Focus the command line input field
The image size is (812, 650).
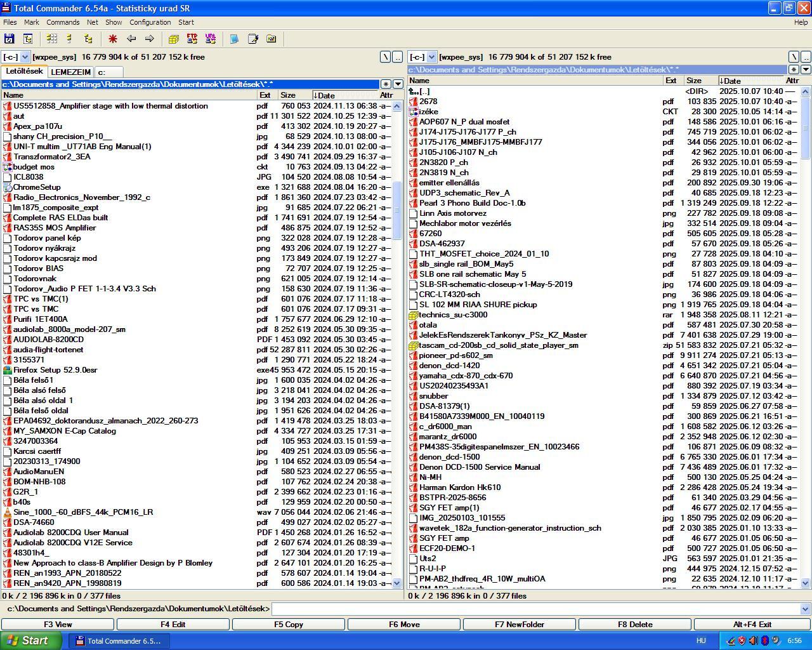[x=536, y=609]
